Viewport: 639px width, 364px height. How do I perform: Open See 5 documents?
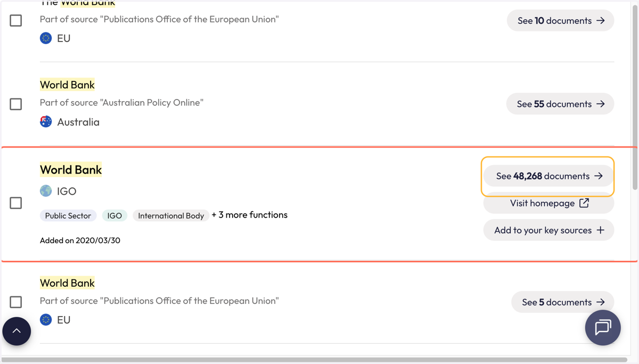(562, 302)
